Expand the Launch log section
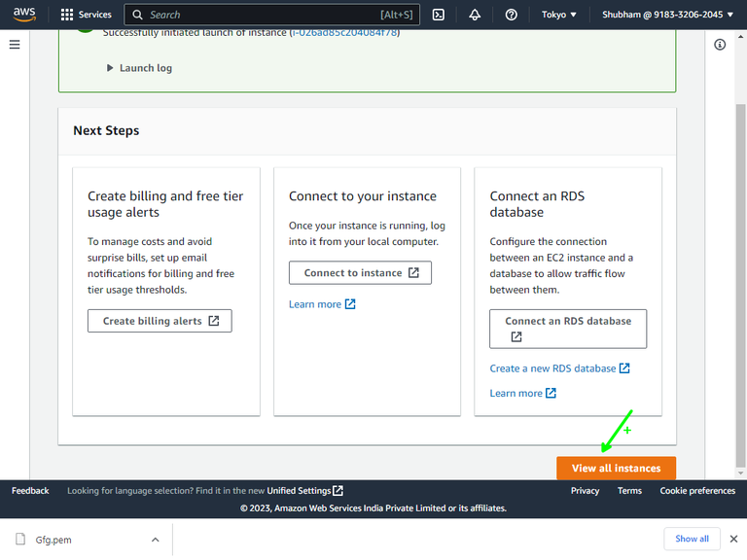 pos(139,68)
